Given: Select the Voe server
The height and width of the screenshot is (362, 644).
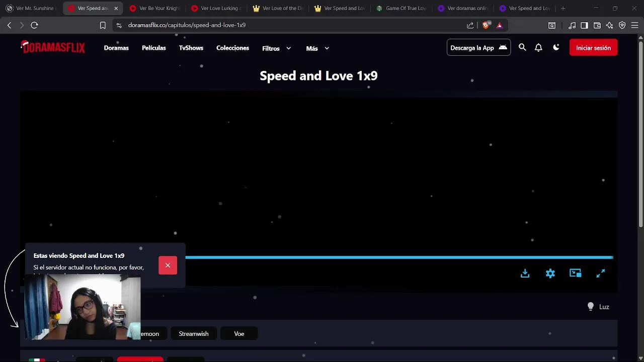Looking at the screenshot, I should [239, 334].
